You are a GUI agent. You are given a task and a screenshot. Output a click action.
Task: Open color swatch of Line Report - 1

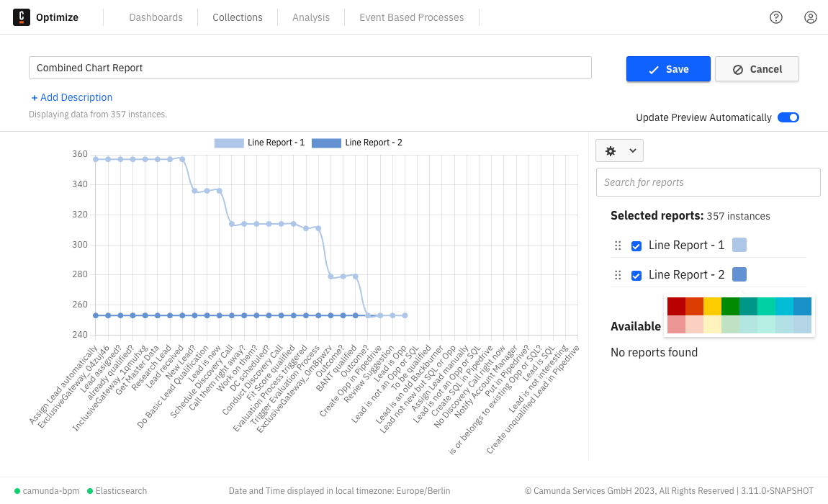point(739,245)
